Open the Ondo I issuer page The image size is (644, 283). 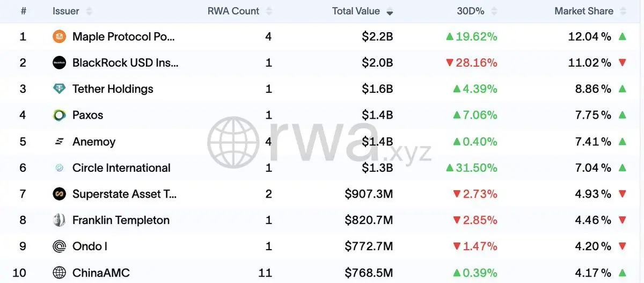click(90, 246)
